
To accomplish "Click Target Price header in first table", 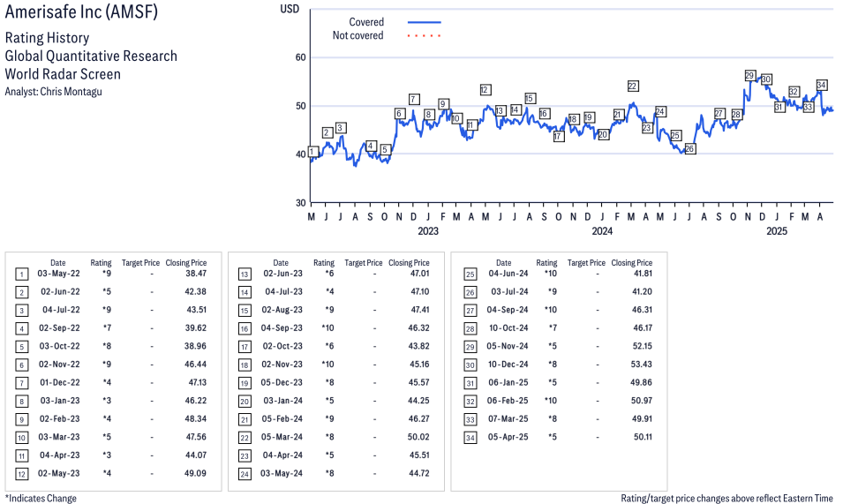I will coord(141,263).
